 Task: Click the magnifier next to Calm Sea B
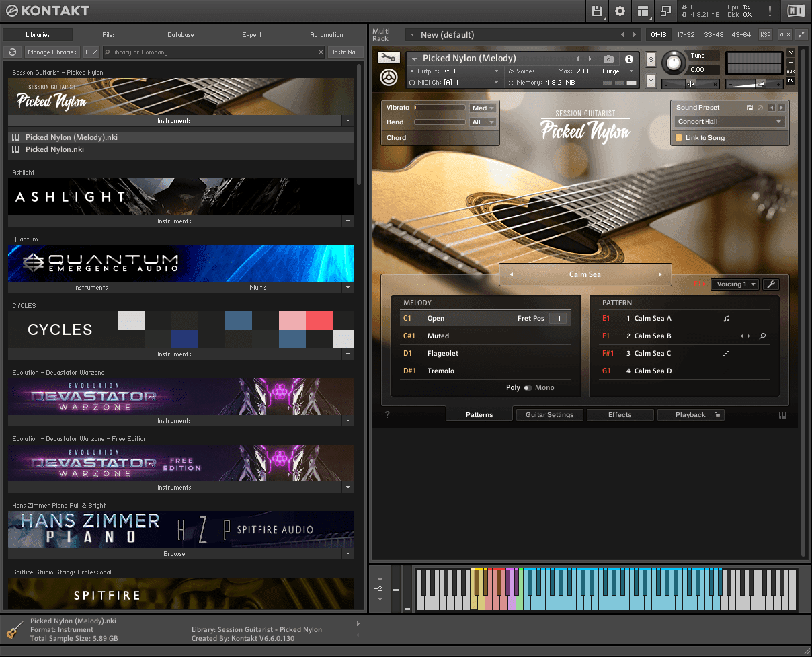point(762,336)
